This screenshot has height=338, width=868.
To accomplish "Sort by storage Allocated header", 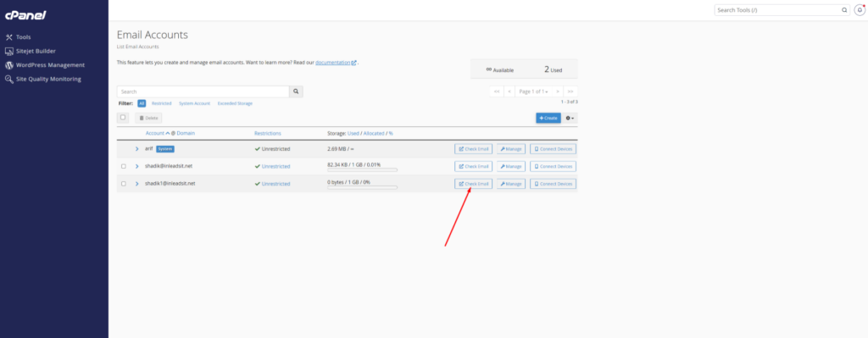I will 374,133.
